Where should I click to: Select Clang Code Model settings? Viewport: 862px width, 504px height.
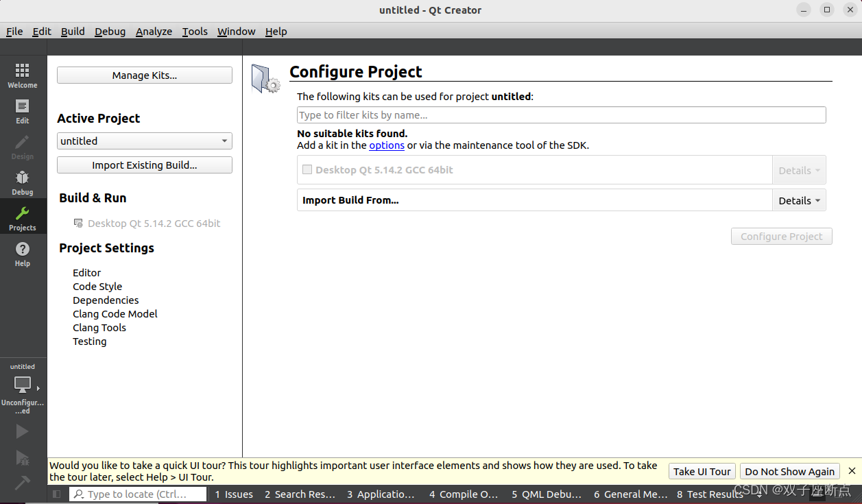(115, 314)
